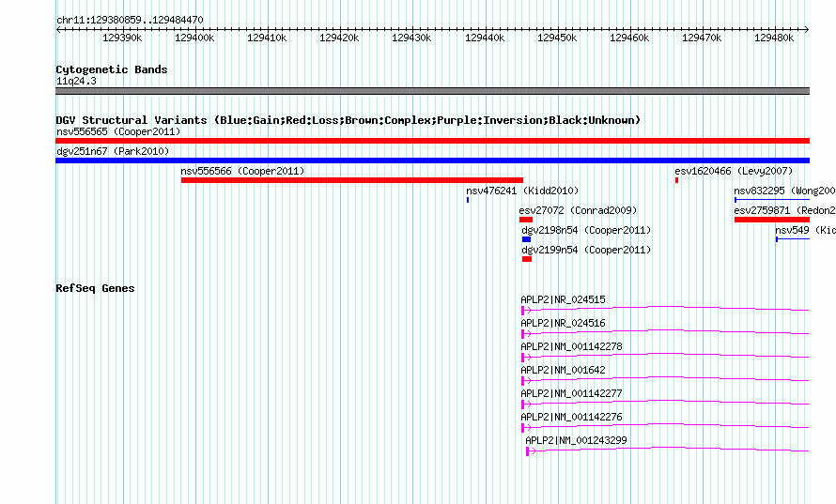Image resolution: width=836 pixels, height=504 pixels.
Task: Click the RefSeq Genes track title
Action: 95,288
